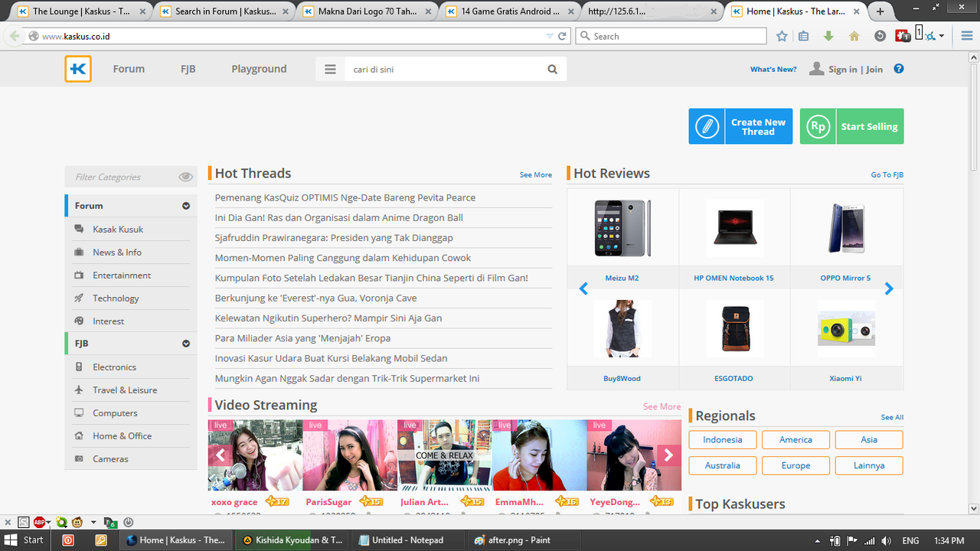The height and width of the screenshot is (551, 980).
Task: Click the Create New Thread button
Action: click(740, 126)
